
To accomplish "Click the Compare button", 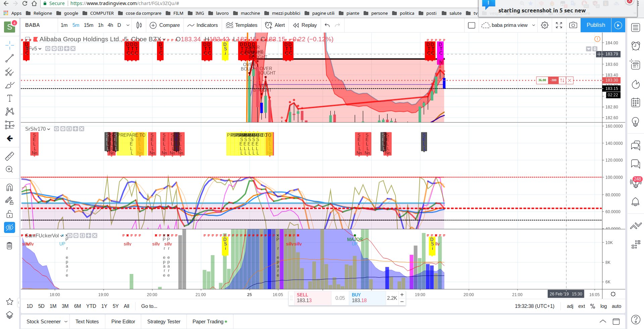I will (x=165, y=25).
